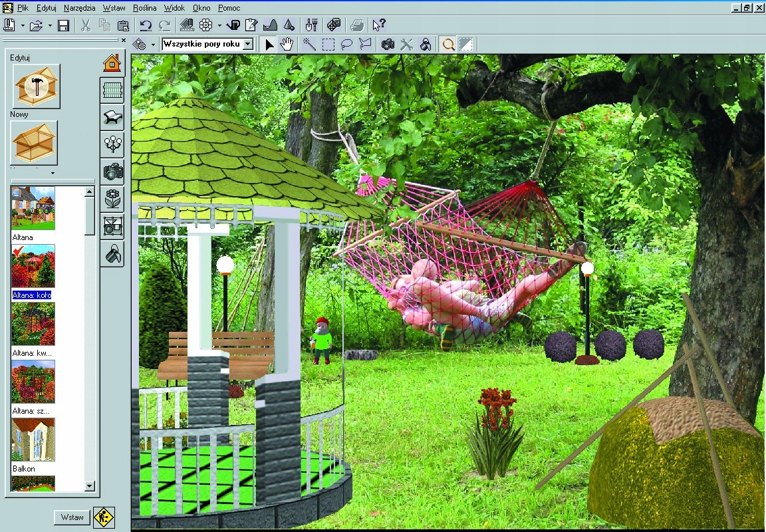This screenshot has height=532, width=766.
Task: Click the dice icon in toolbar
Action: click(334, 25)
